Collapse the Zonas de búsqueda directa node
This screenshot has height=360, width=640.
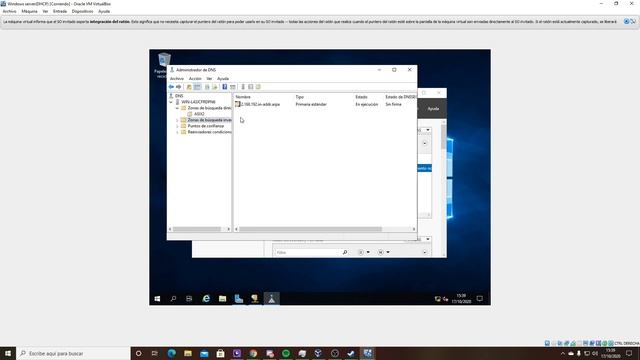(177, 108)
